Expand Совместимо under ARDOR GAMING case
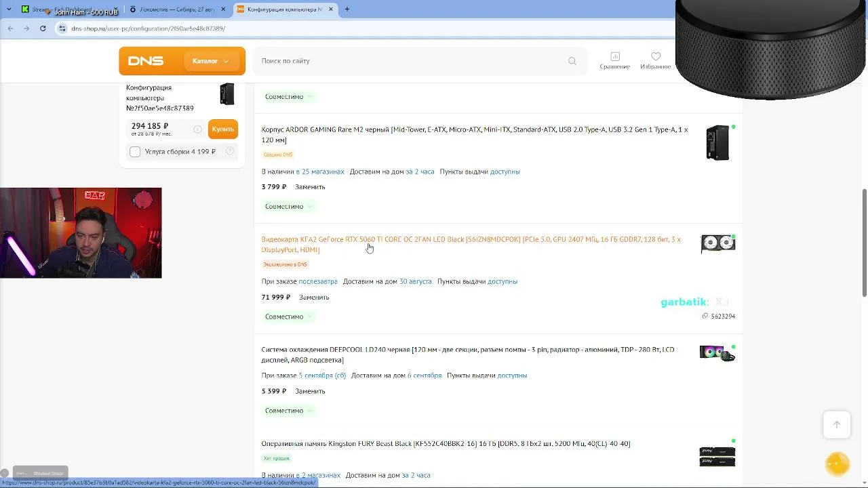The height and width of the screenshot is (488, 868). click(288, 207)
